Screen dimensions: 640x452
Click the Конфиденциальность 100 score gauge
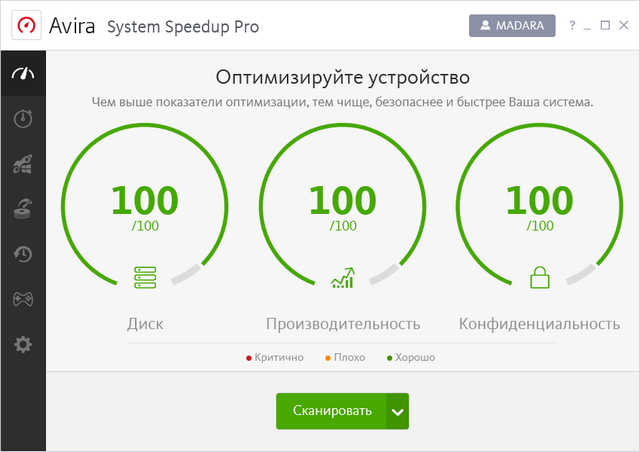click(540, 206)
